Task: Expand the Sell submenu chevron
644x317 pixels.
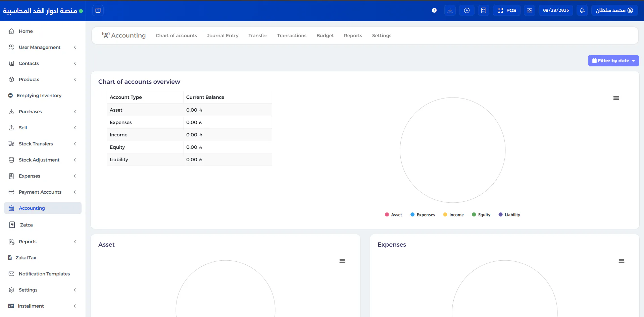Action: click(75, 128)
